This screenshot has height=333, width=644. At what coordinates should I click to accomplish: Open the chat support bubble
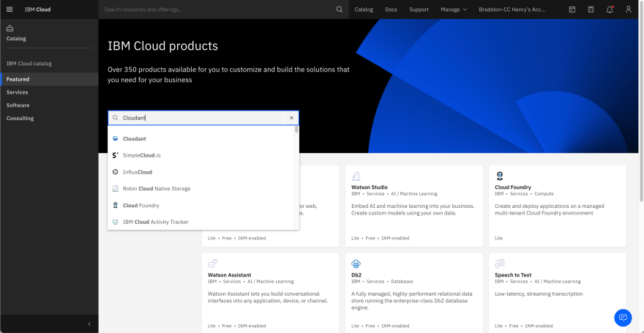[623, 318]
